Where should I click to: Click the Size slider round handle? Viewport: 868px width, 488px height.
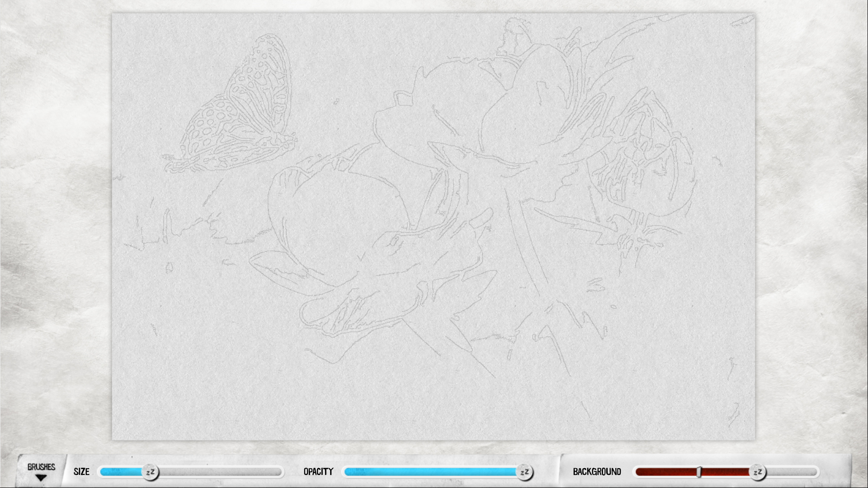[150, 472]
